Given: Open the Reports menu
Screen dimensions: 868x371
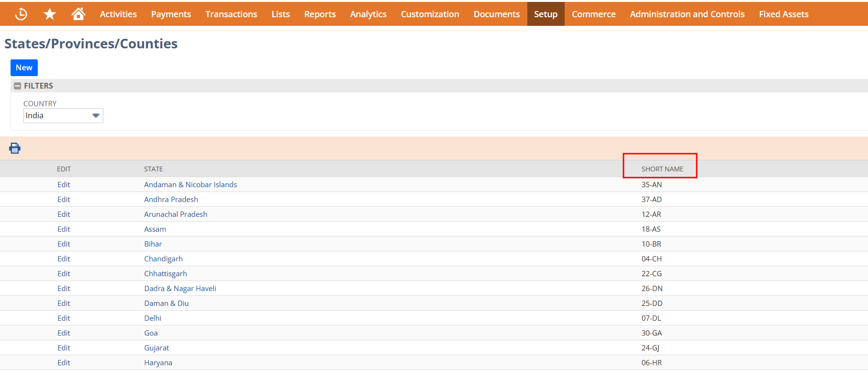Looking at the screenshot, I should pos(320,14).
